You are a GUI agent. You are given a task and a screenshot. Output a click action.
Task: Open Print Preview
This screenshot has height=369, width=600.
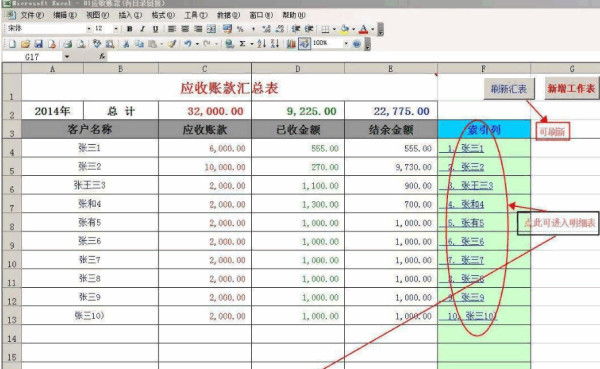point(81,44)
